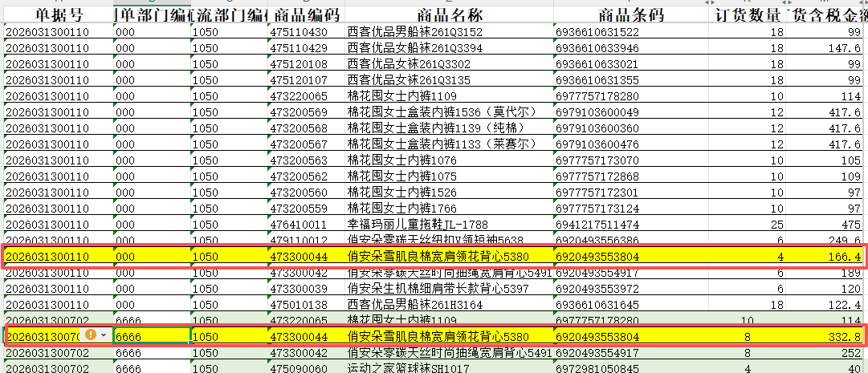868x373 pixels.
Task: Click the active cell containing 6666 in yellow row
Action: click(152, 336)
